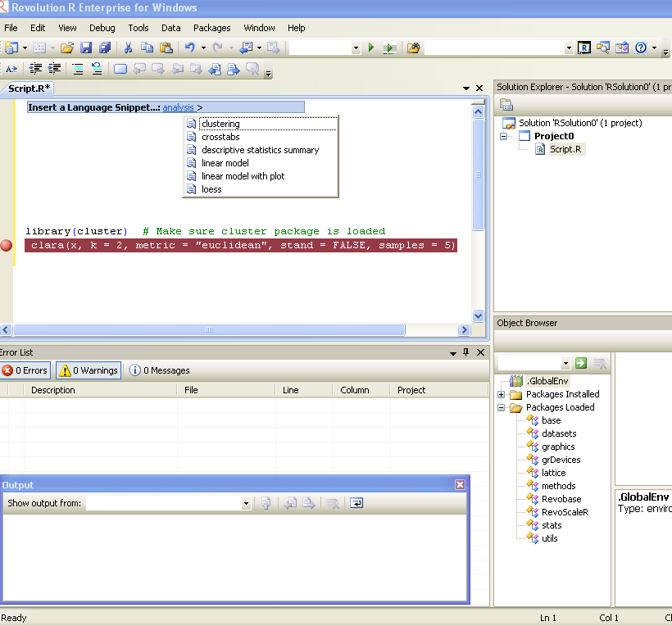Image resolution: width=672 pixels, height=626 pixels.
Task: Expand the Packages Installed node
Action: 502,394
